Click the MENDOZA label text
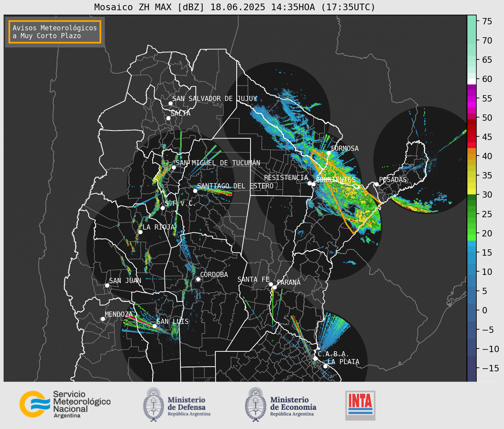Screen dimensions: 504x429 coord(119,314)
